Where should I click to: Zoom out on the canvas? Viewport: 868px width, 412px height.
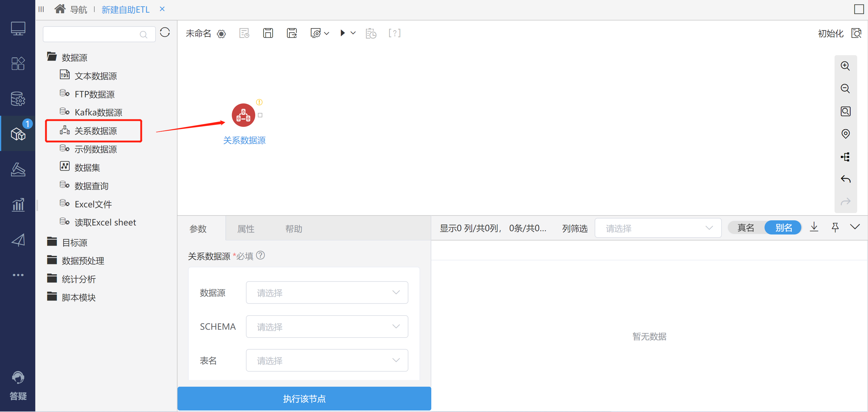(845, 89)
